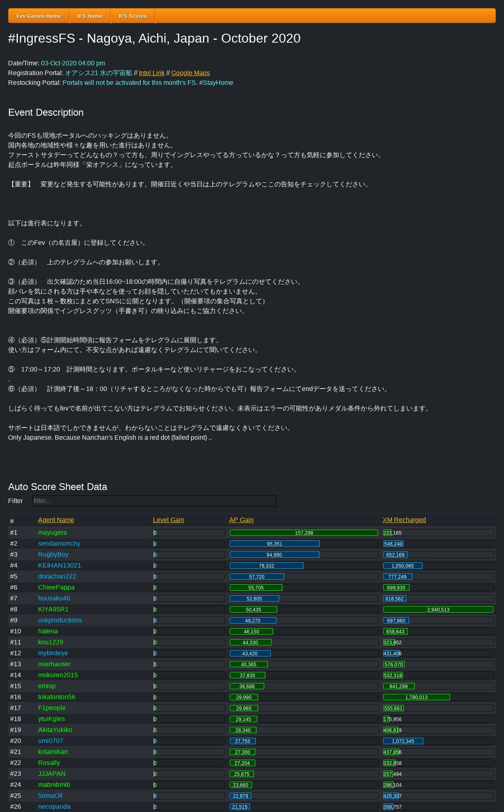The image size is (504, 812).
Task: Click agent name 5omaOil
Action: tap(50, 796)
